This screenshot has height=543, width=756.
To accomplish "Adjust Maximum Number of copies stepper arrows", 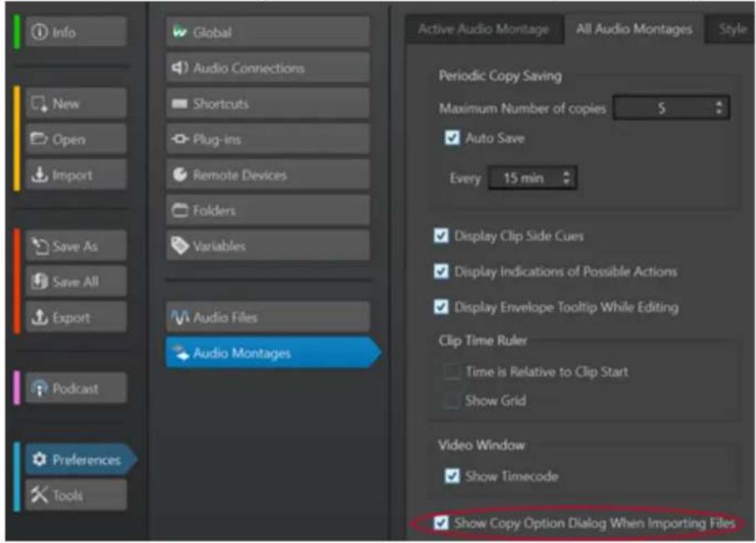I will (x=719, y=107).
